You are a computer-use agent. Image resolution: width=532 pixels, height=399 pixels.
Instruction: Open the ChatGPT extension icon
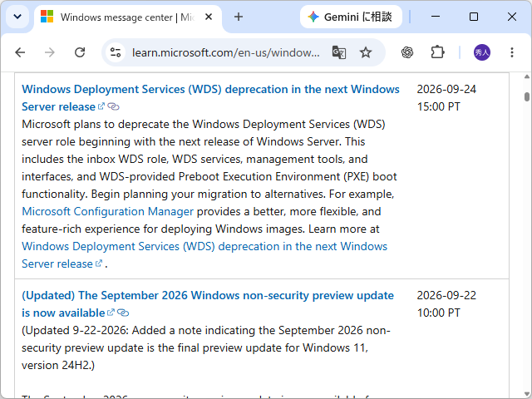(407, 52)
